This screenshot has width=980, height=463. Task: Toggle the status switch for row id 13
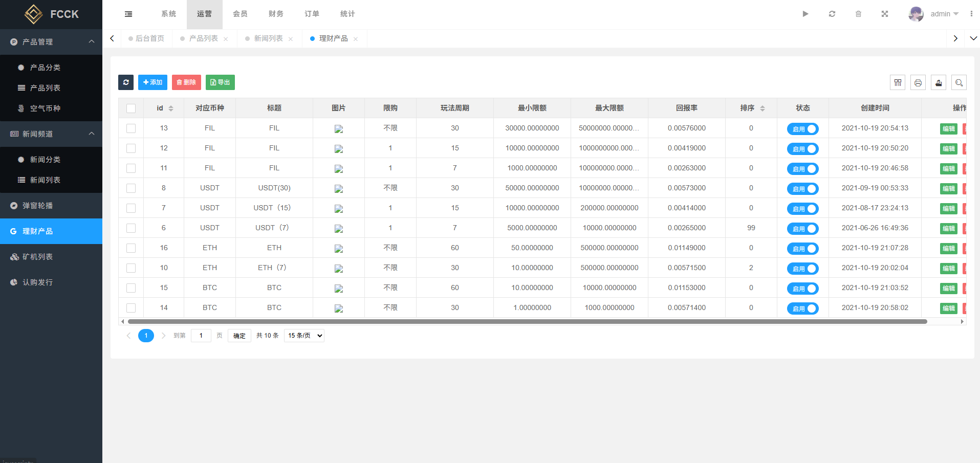click(x=802, y=129)
